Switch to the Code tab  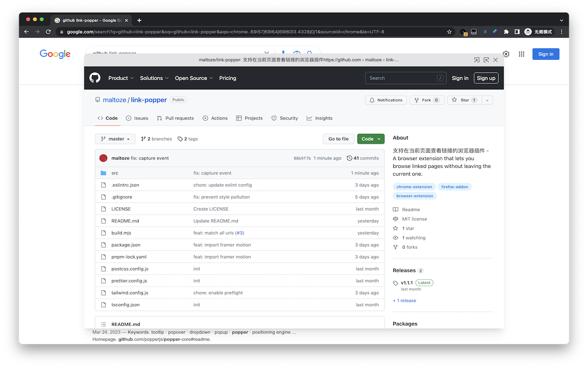pos(107,118)
